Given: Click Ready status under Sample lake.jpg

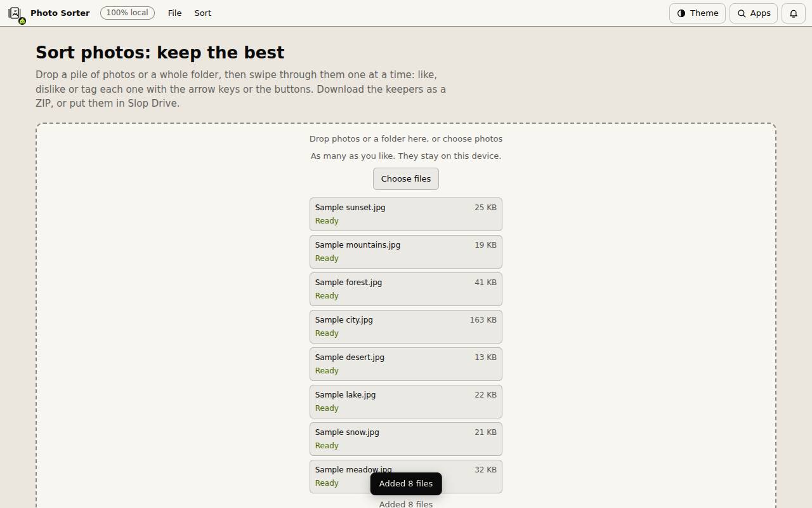Looking at the screenshot, I should (327, 408).
